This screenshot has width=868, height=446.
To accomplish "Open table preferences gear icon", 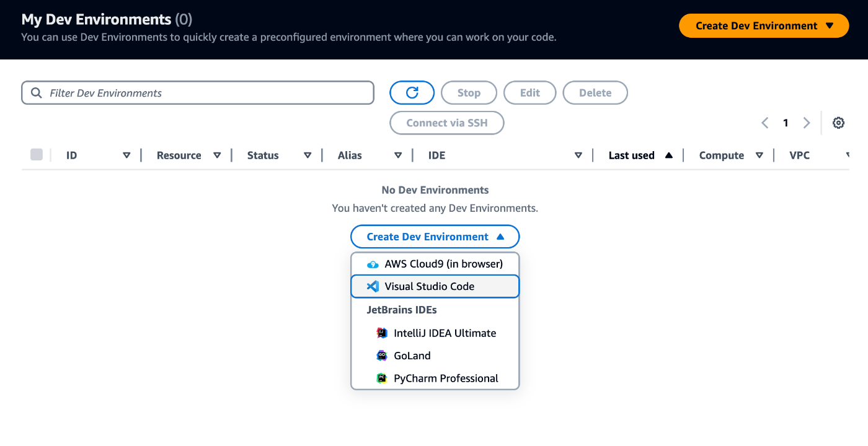I will coord(838,123).
